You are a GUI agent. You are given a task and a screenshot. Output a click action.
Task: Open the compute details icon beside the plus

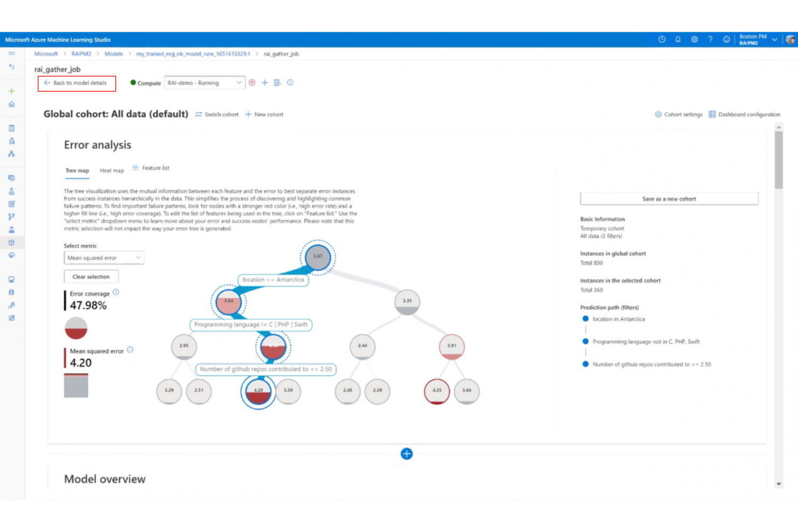point(277,82)
